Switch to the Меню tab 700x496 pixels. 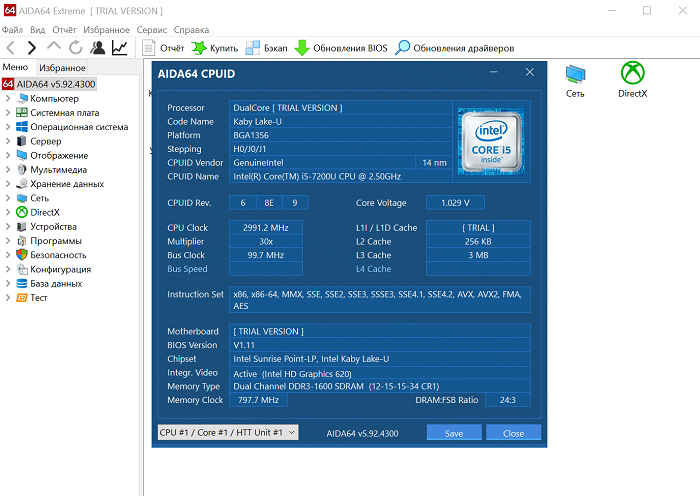click(15, 67)
